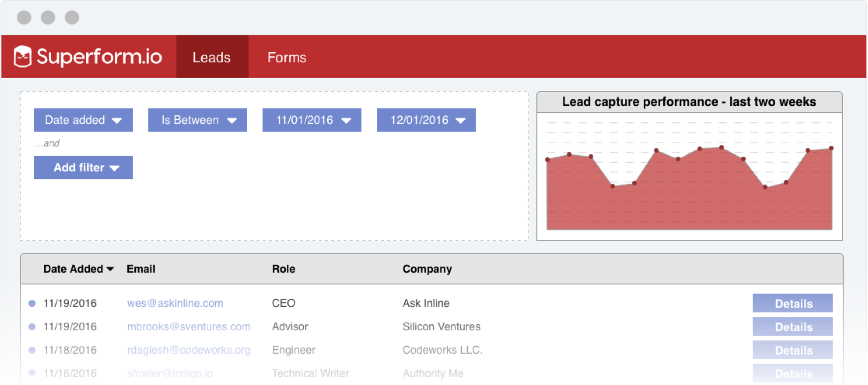Click the status dot next to the 11/18/2016 lead
Viewport: 868px width, 385px height.
coord(32,350)
